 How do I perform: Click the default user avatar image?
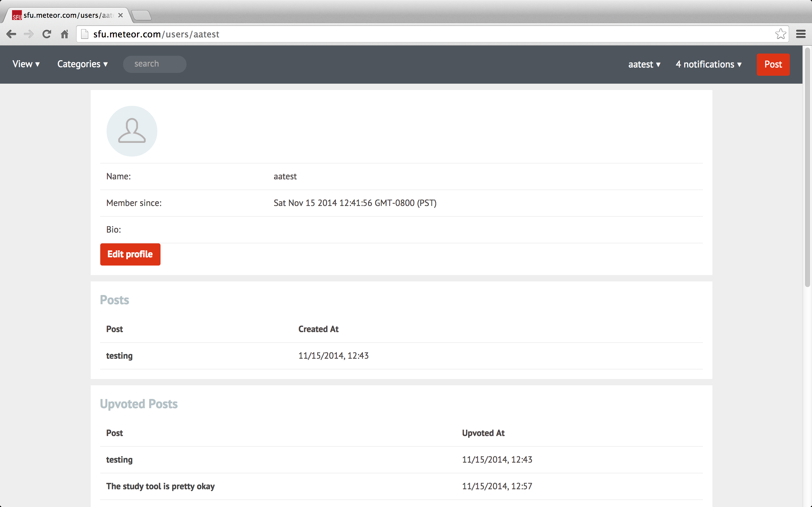click(x=132, y=131)
